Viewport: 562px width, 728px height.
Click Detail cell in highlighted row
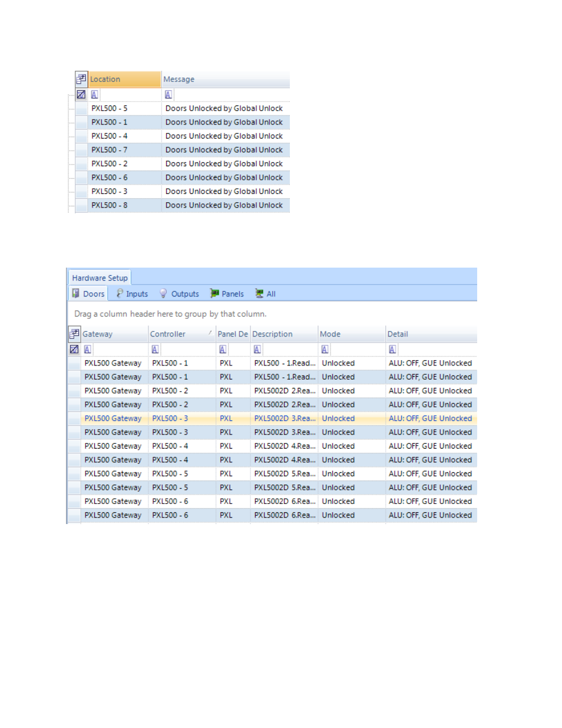click(x=431, y=419)
